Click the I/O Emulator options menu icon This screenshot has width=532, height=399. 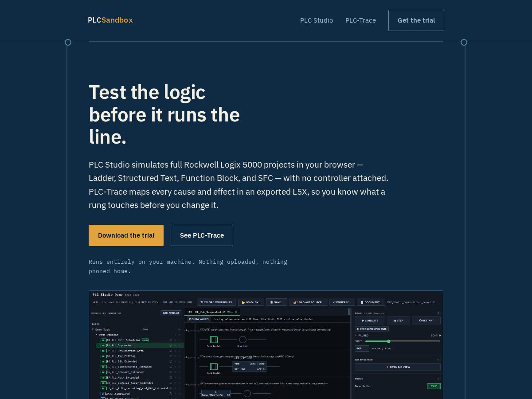439,360
